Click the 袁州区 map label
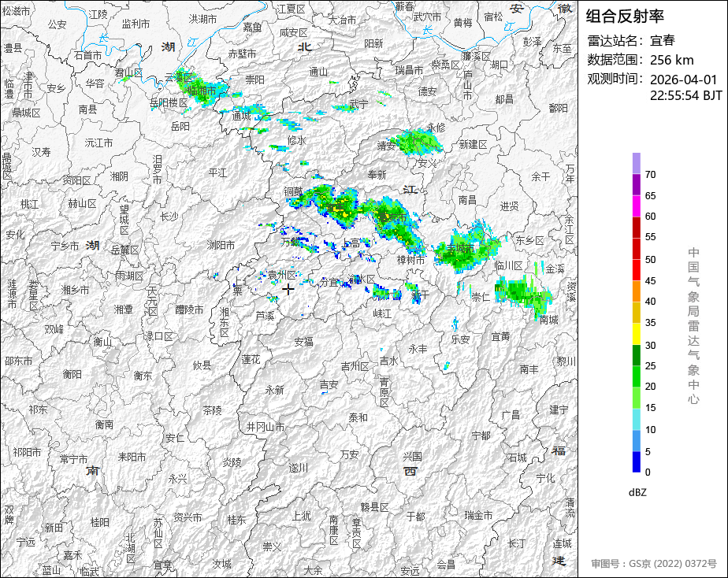The width and height of the screenshot is (728, 578). (x=282, y=275)
